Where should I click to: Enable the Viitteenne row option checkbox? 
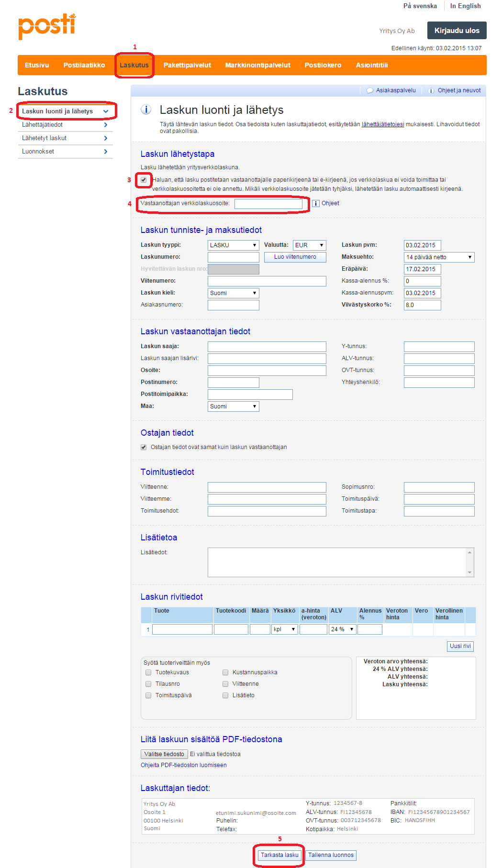click(225, 684)
